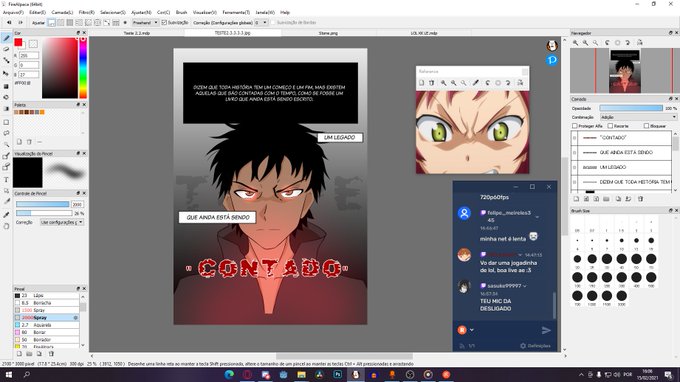
Task: Select the Borrar brush in list
Action: [x=47, y=333]
